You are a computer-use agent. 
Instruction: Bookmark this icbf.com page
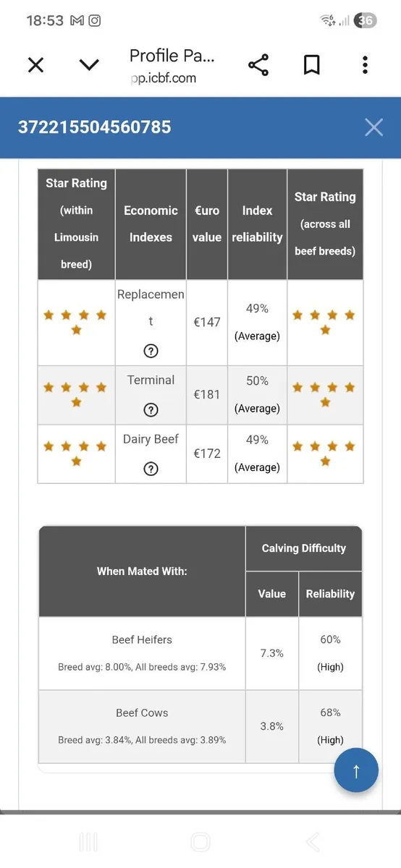coord(312,65)
